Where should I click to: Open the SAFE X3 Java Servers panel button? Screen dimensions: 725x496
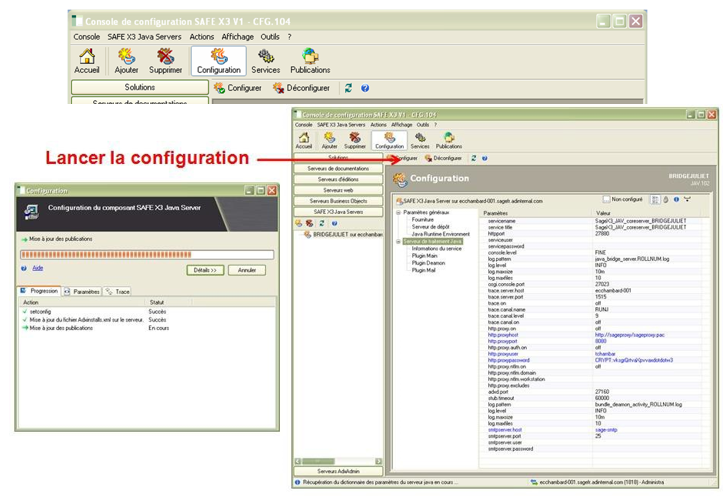pyautogui.click(x=338, y=212)
